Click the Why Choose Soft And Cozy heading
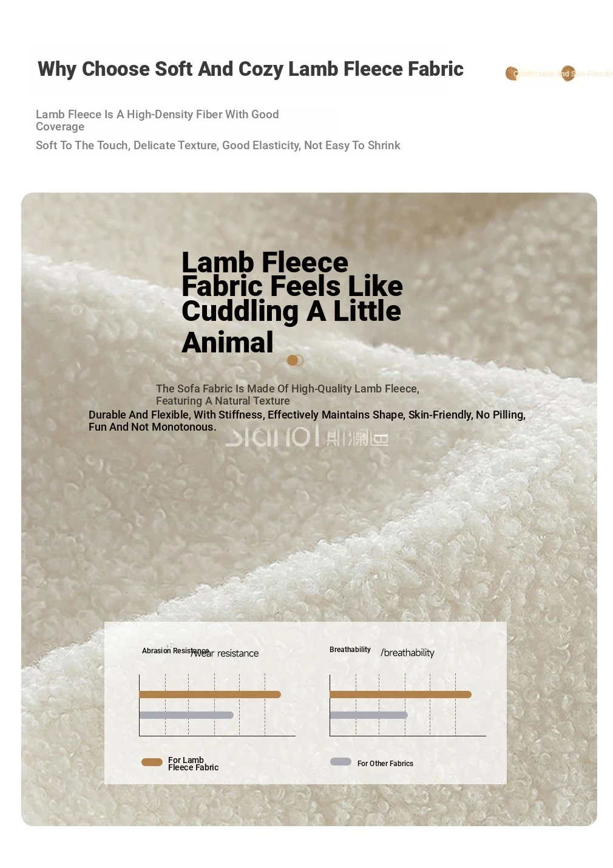The image size is (613, 868). tap(251, 69)
